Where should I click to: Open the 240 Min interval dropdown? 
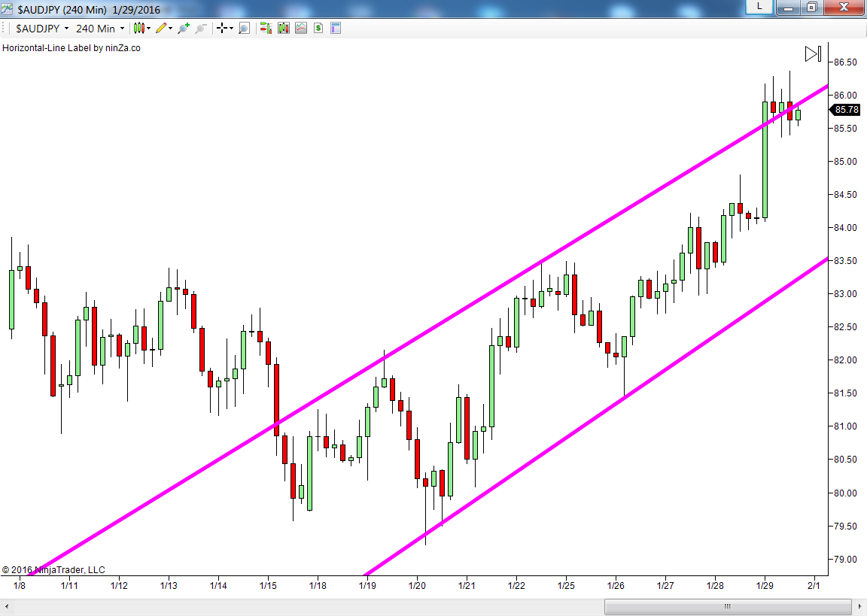(x=100, y=28)
